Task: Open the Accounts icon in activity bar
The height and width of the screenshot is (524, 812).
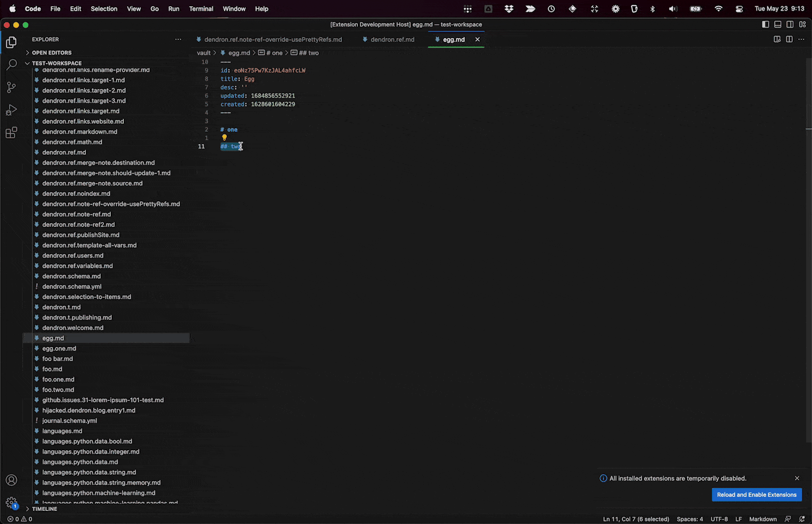Action: (11, 480)
